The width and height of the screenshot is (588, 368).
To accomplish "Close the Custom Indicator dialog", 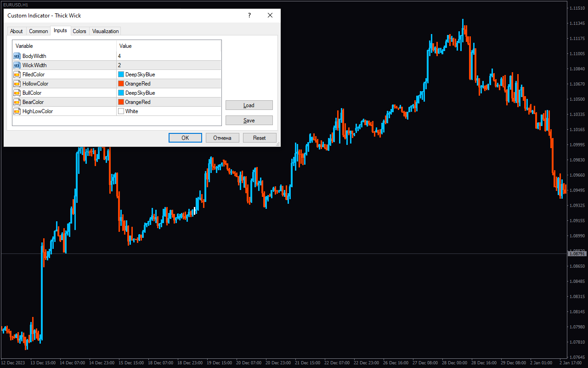I will [x=270, y=15].
